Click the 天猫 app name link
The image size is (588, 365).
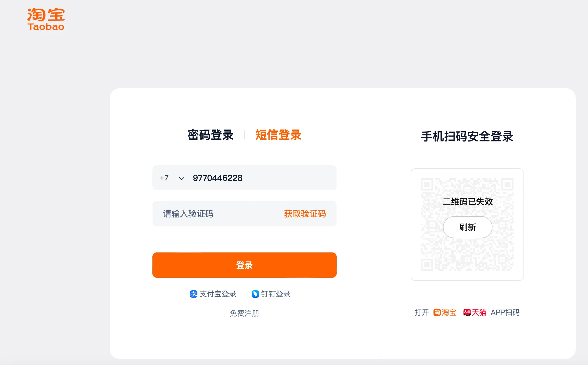479,312
